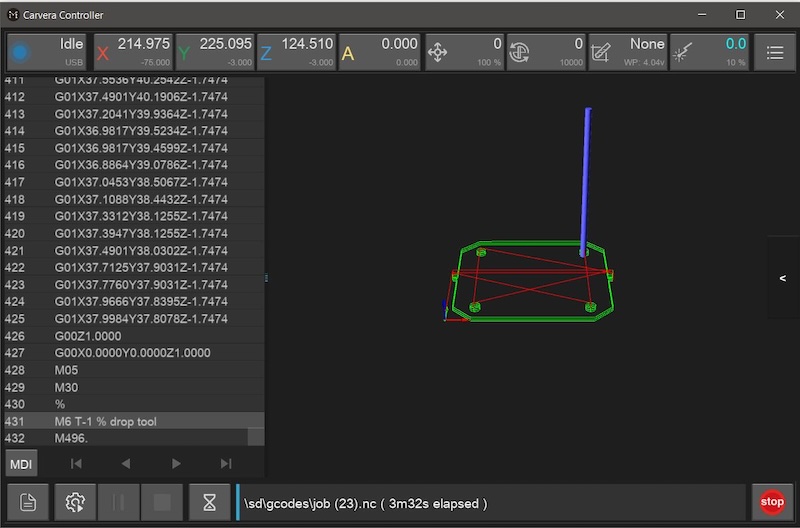Click the pause job button

click(x=118, y=502)
